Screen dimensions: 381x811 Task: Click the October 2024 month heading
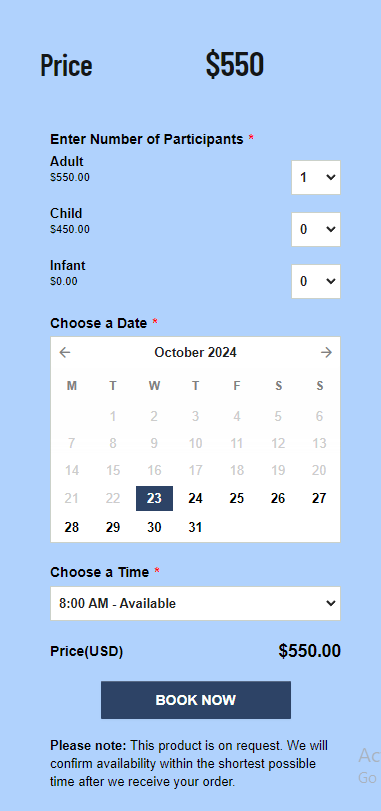195,353
